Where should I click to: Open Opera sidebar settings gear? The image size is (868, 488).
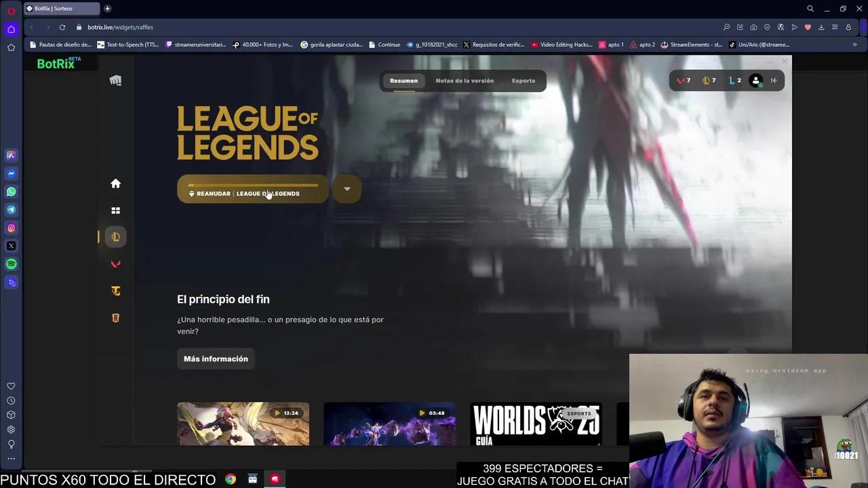11,430
